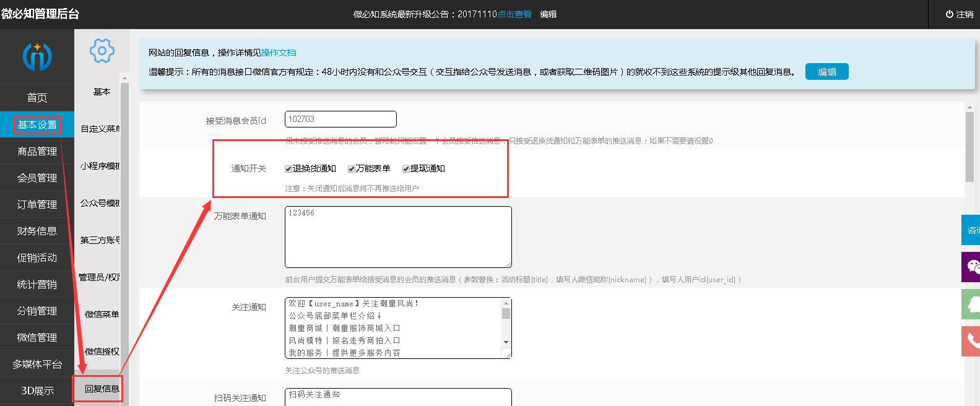Click the 注销 power icon to log out
980x406 pixels.
pos(949,14)
